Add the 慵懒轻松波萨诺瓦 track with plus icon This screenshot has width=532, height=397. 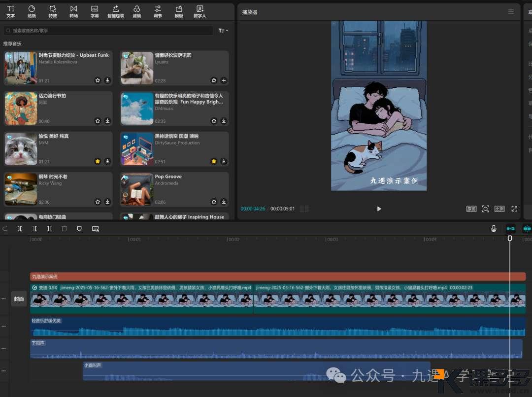click(224, 80)
